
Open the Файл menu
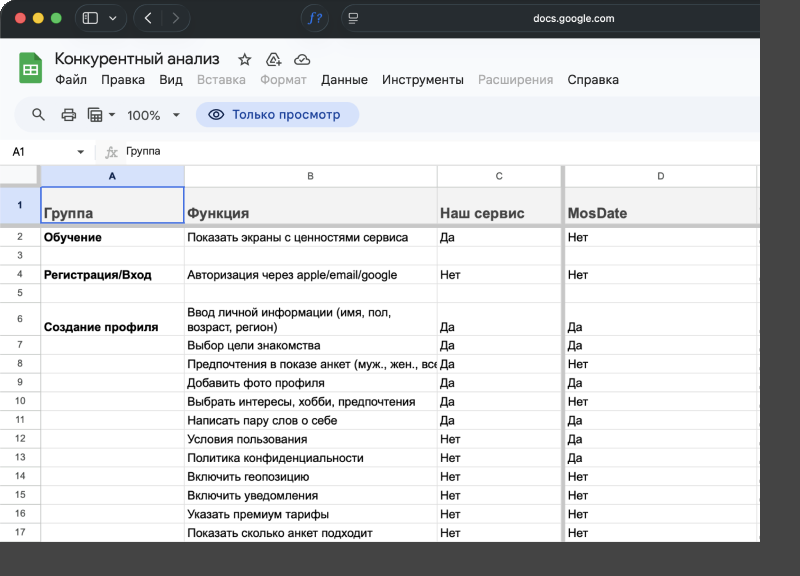pos(71,80)
